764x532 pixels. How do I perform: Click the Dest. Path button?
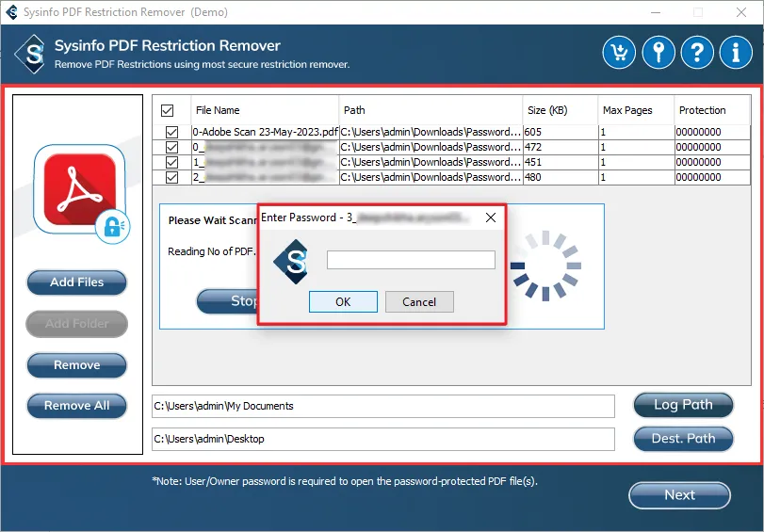(683, 439)
